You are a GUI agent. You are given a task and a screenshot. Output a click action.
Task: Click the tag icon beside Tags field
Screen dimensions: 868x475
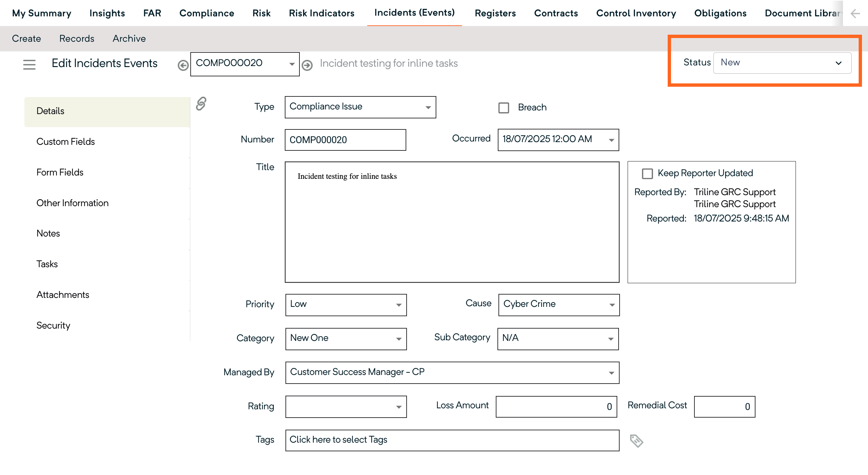pos(636,441)
